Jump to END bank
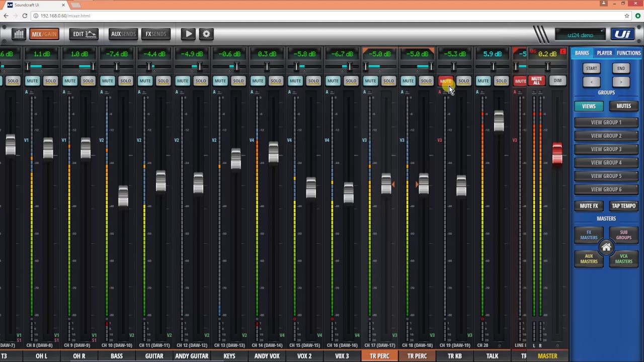Viewport: 644px width, 362px height. (621, 68)
